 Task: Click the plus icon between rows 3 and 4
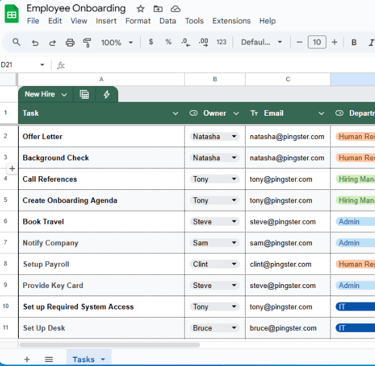[12, 168]
